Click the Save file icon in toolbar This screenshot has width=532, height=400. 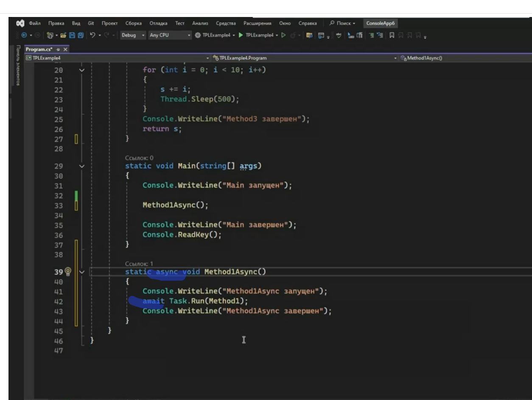pos(72,35)
